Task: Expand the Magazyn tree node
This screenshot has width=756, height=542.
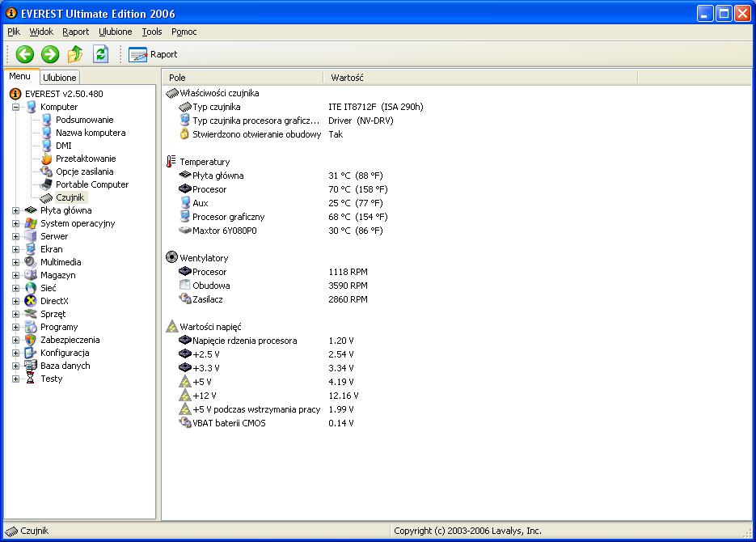Action: pos(16,275)
